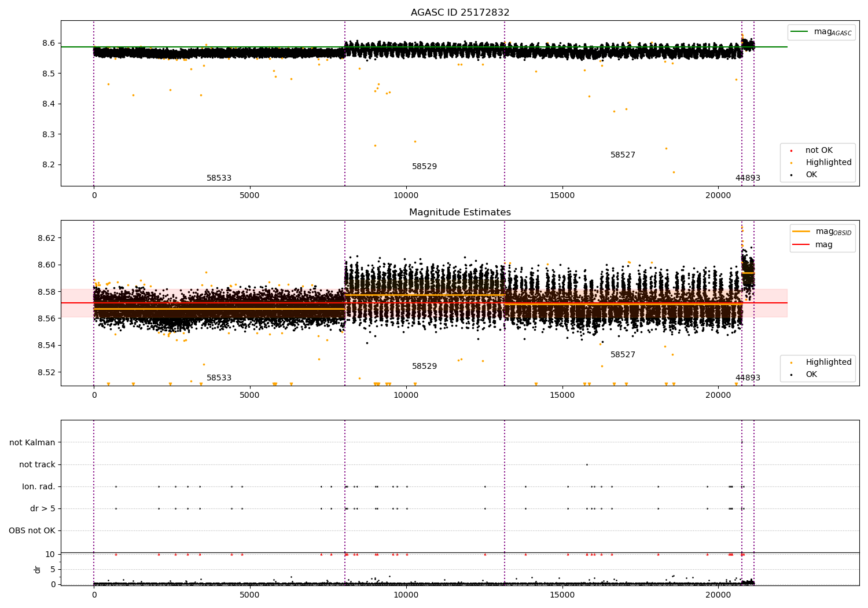The height and width of the screenshot is (608, 868).
Task: Click the 8.52 y-axis tick label
Action: click(x=46, y=373)
